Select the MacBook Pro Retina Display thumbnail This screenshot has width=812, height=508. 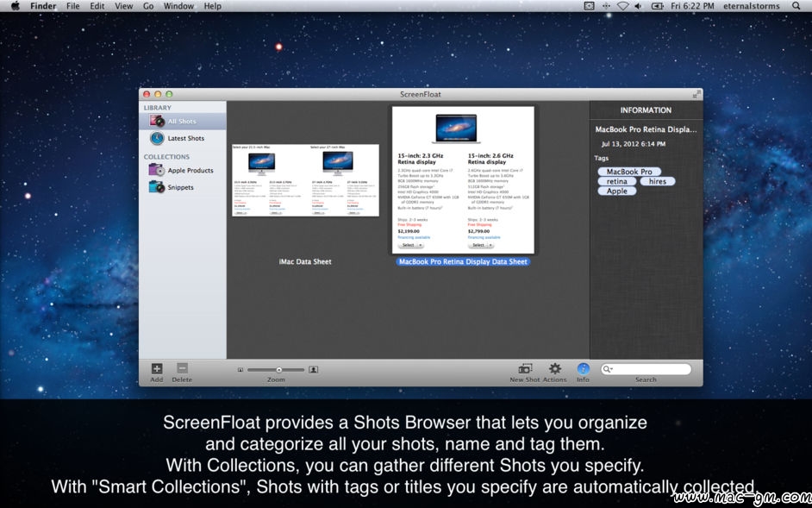click(463, 180)
